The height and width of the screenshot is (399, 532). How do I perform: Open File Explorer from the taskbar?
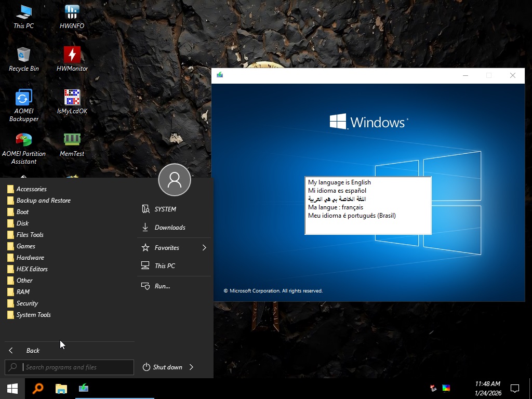coord(61,388)
